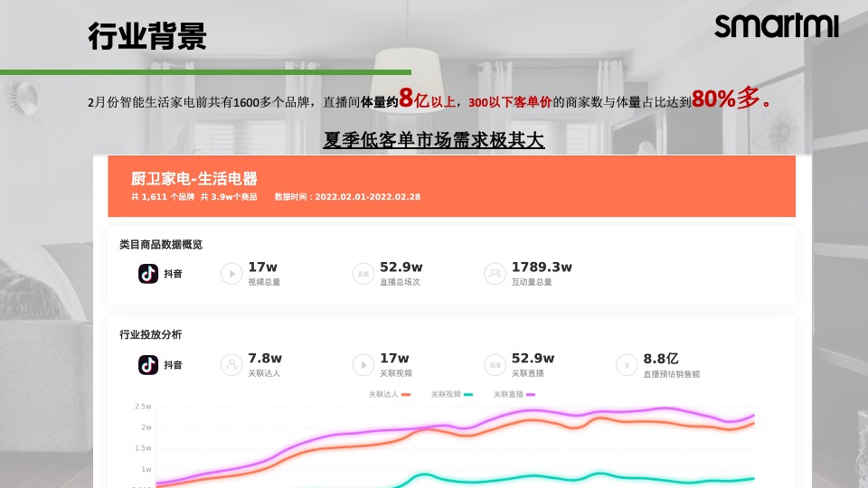The height and width of the screenshot is (488, 868).
Task: Toggle the 关联达人 legend entry
Action: [389, 395]
